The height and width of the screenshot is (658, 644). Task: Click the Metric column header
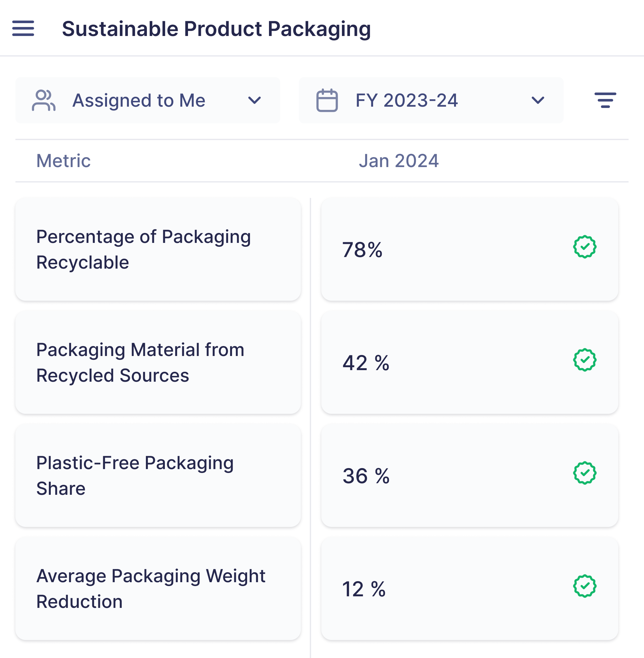(x=64, y=161)
